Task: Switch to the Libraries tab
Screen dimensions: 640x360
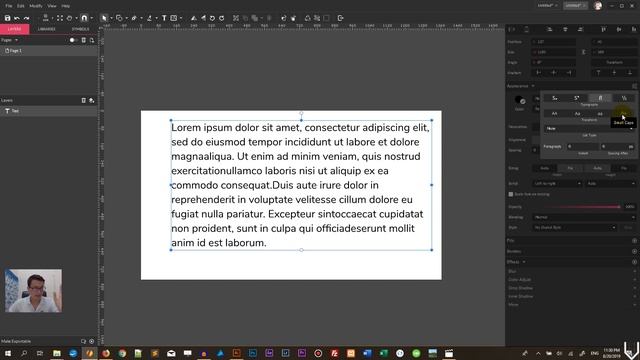Action: 47,29
